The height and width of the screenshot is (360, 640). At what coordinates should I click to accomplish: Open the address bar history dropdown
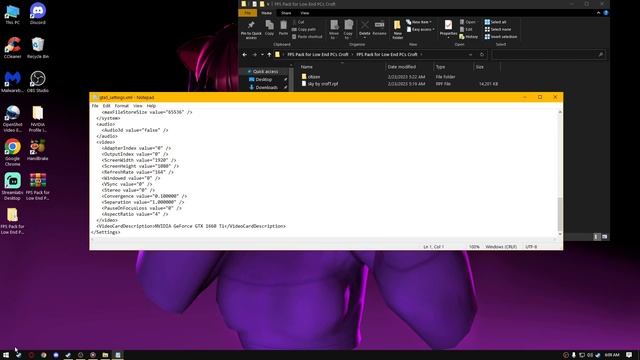[471, 55]
